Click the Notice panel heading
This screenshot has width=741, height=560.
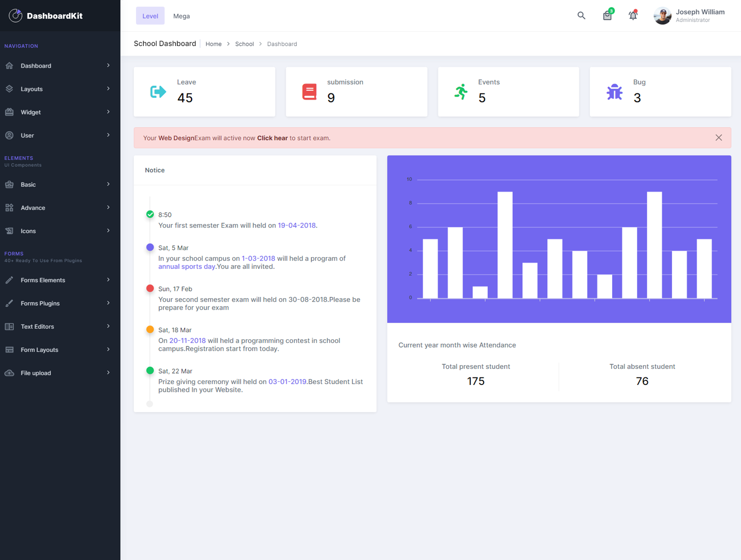coord(155,170)
